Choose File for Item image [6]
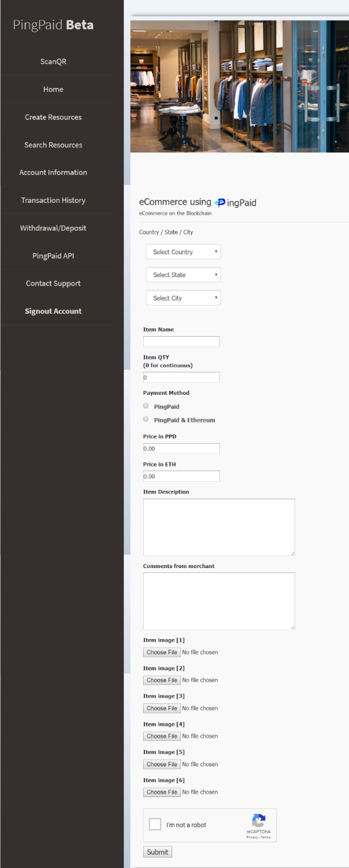349x868 pixels. [x=162, y=792]
